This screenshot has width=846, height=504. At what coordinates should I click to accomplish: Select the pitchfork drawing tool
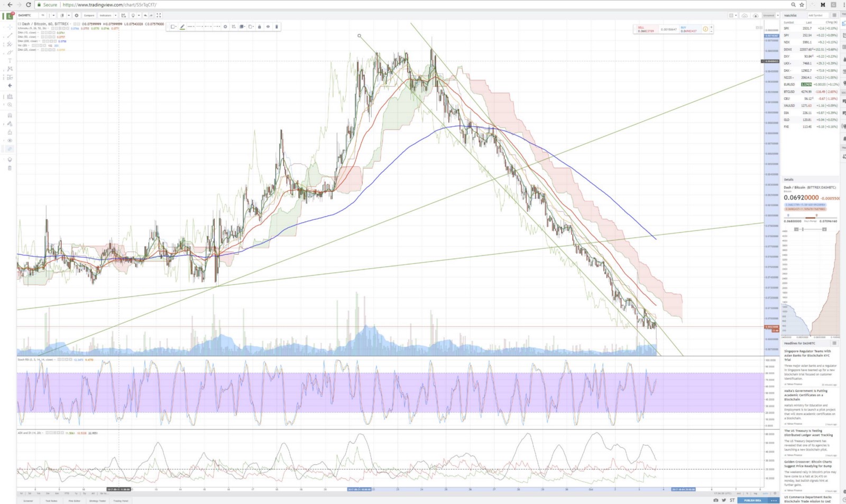[x=10, y=44]
